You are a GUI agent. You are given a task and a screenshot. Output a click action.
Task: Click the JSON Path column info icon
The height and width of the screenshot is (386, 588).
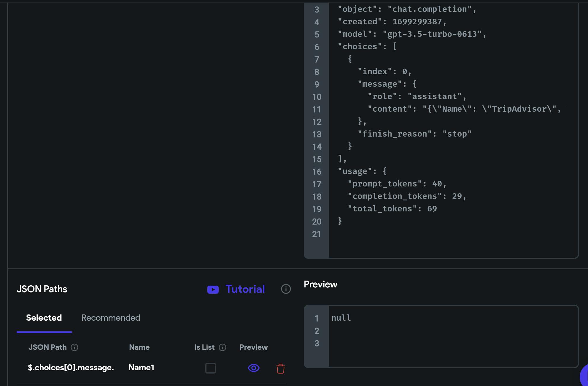(x=74, y=347)
